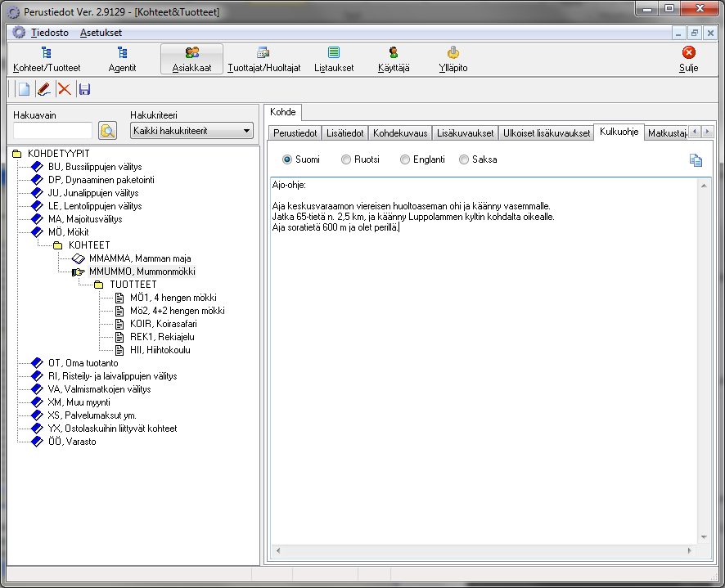Select RI, Risteily- ja laivalippujen välitys

[112, 376]
